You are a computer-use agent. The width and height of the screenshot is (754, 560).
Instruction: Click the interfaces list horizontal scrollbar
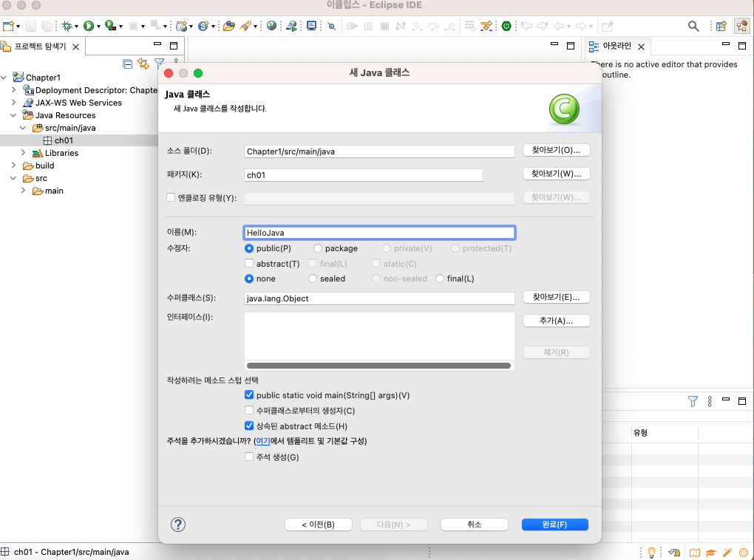(x=378, y=366)
